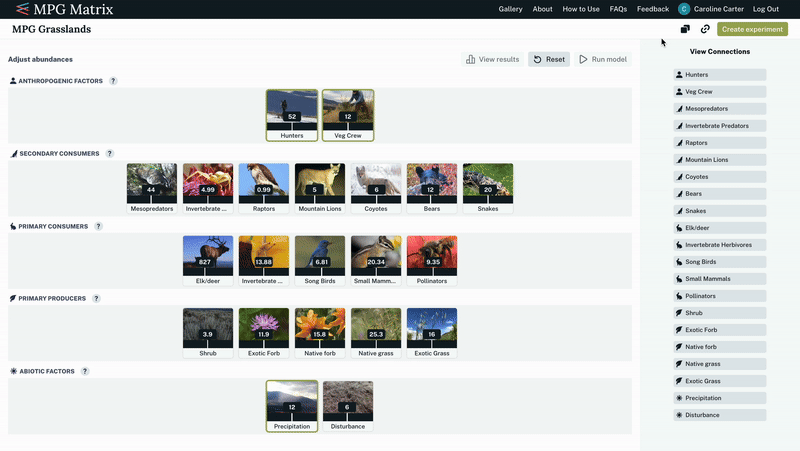Select the Elk/deer card
800x451 pixels.
pos(208,260)
